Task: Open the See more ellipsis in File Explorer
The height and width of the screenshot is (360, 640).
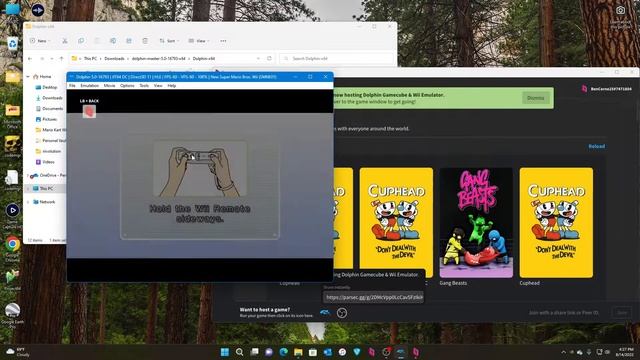Action: tap(223, 41)
